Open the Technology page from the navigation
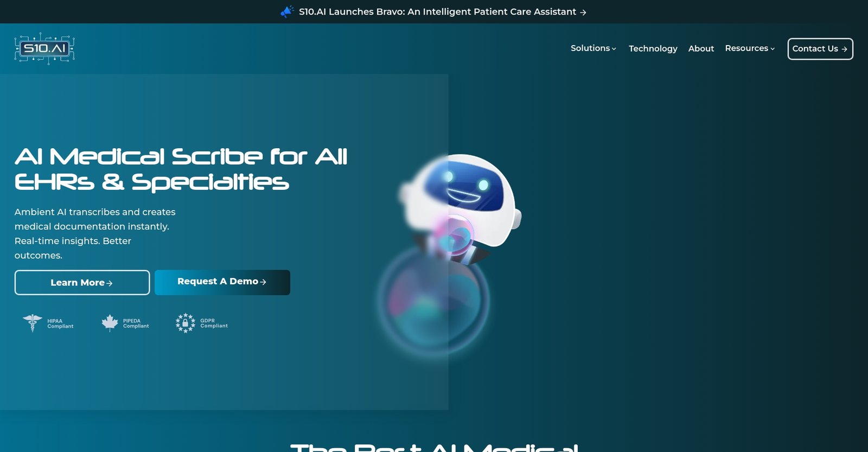The width and height of the screenshot is (868, 452). [653, 48]
